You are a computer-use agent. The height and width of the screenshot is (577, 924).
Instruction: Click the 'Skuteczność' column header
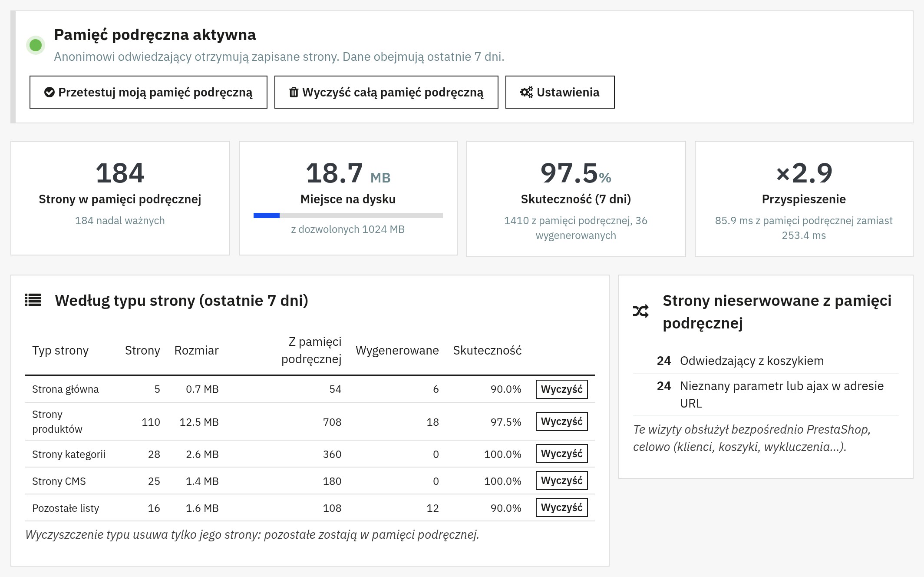[487, 350]
